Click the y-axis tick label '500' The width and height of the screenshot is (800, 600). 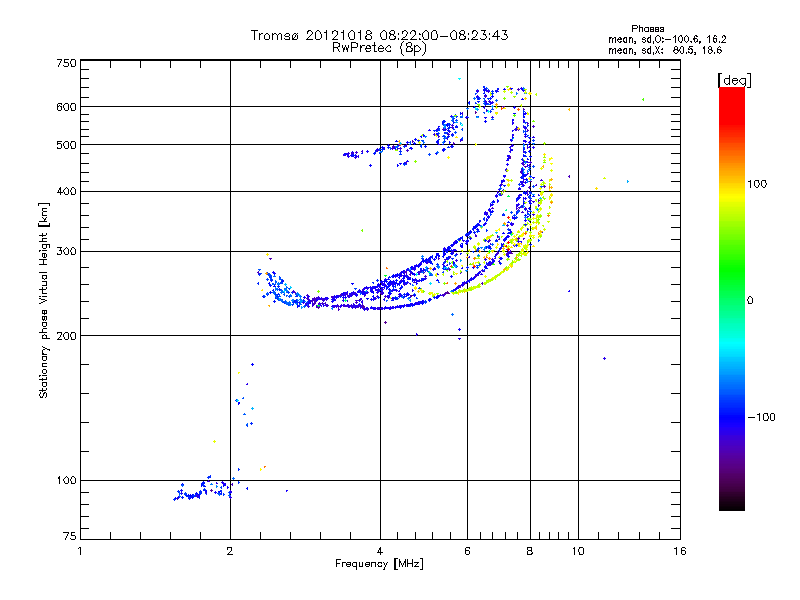click(67, 145)
